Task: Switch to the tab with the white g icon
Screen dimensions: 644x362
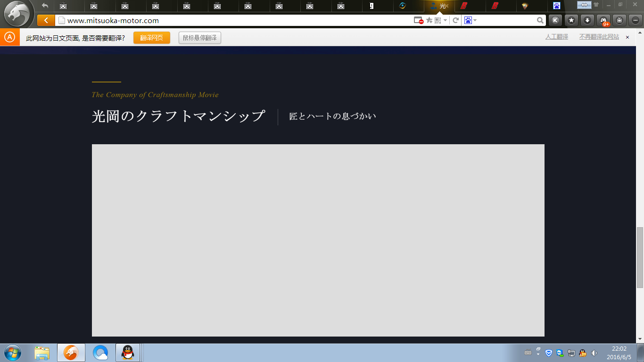Action: [372, 6]
